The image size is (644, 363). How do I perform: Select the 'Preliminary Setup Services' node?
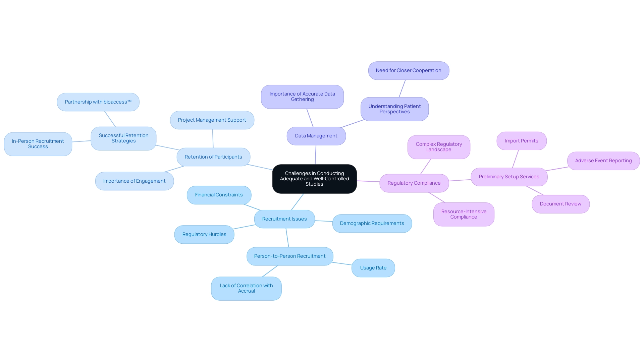click(x=509, y=176)
